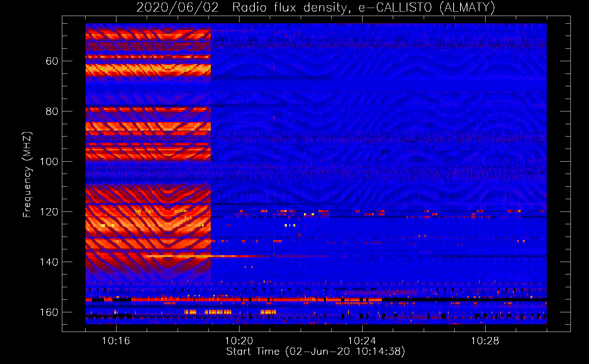Image resolution: width=589 pixels, height=364 pixels.
Task: Click the 'Frequency (MHZ)' y-axis label
Action: tap(27, 175)
